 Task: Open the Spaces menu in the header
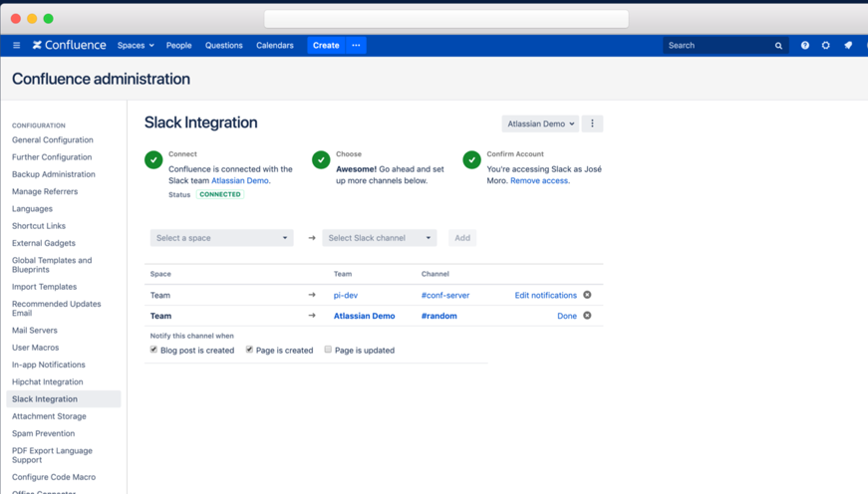coord(136,46)
